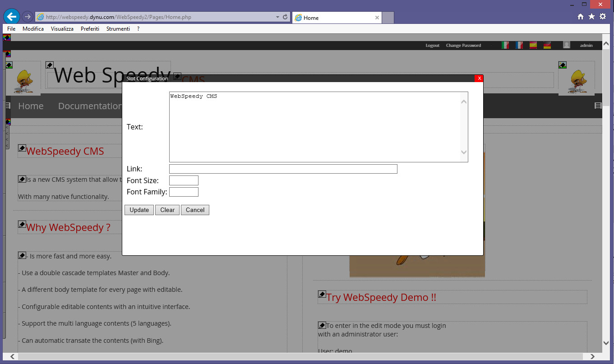Edit the 'Try WebSpeedy Demo !!' slot icon

[322, 294]
